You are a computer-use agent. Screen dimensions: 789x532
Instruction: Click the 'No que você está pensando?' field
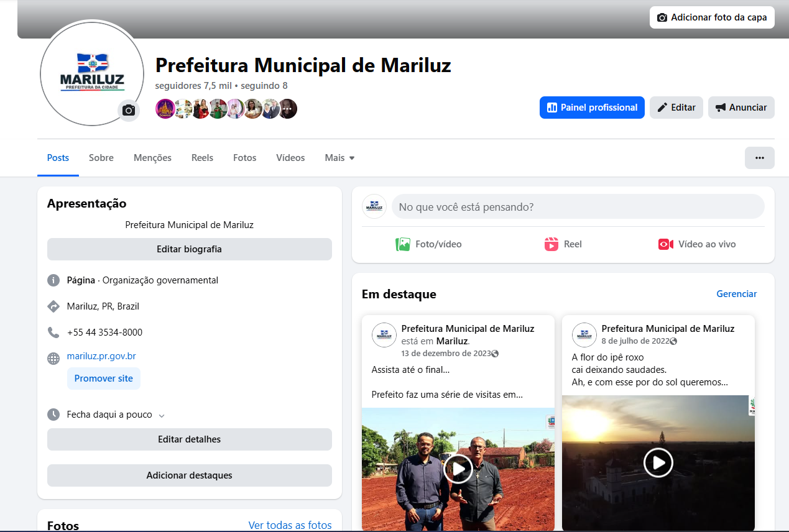coord(578,207)
